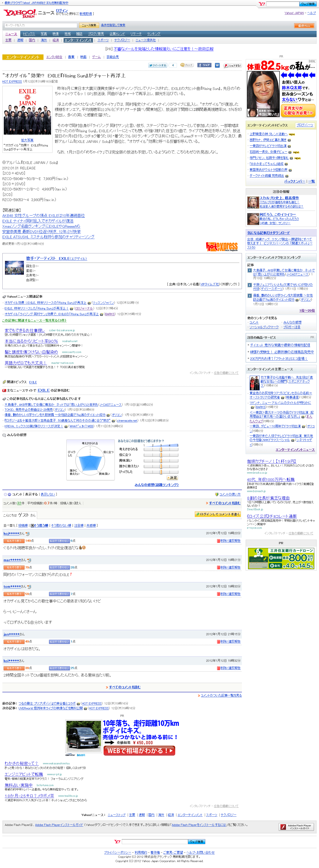
Task: Click the ニュース検索 button
Action: click(89, 25)
